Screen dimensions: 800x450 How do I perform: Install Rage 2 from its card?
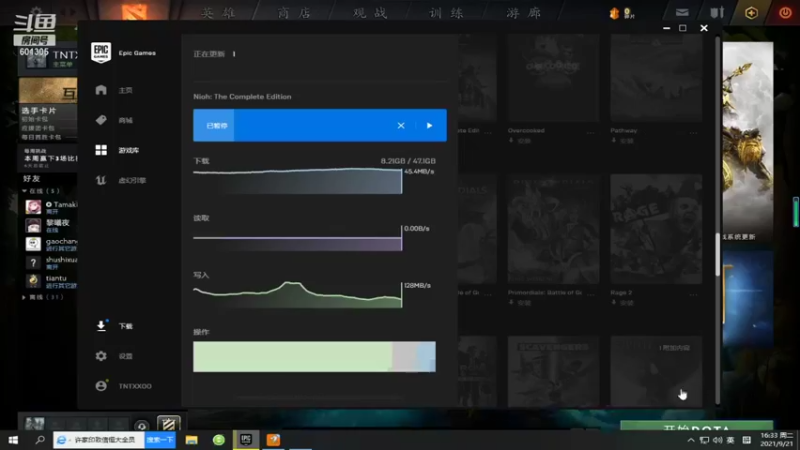(622, 303)
